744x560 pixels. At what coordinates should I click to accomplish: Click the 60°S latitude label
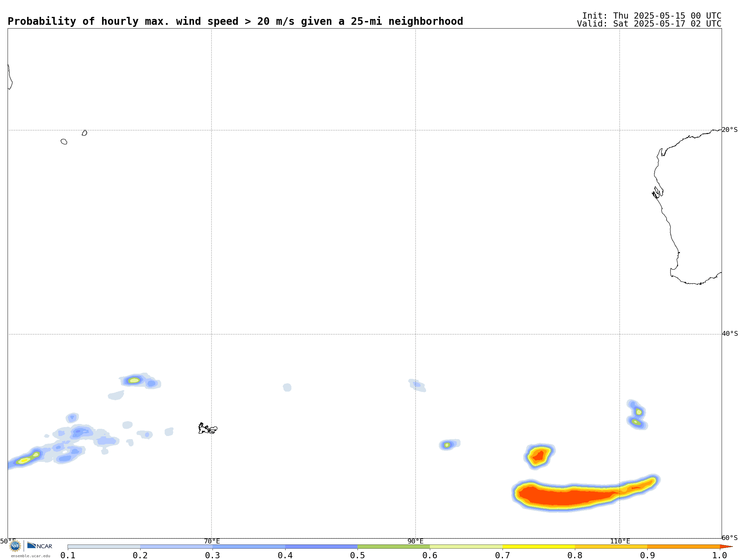(730, 538)
